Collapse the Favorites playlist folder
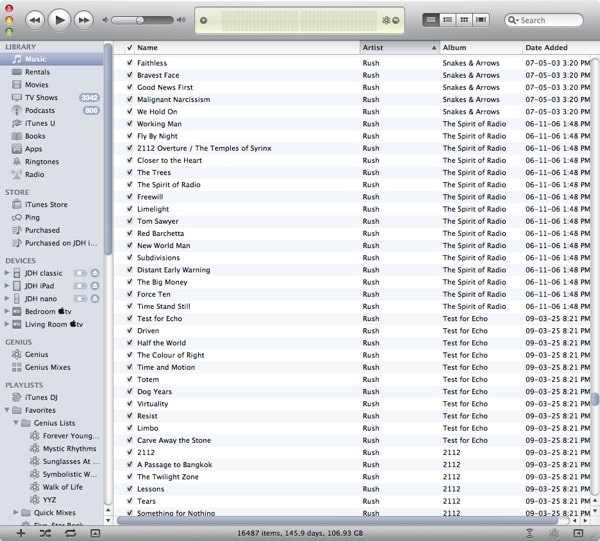 click(x=7, y=410)
